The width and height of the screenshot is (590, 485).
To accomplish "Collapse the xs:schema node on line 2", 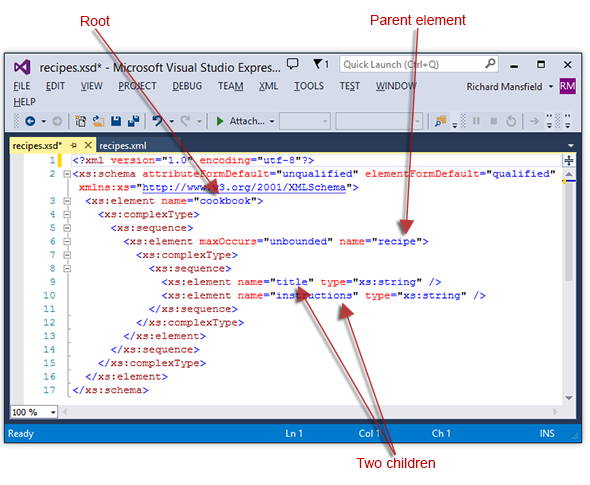I will tap(67, 174).
